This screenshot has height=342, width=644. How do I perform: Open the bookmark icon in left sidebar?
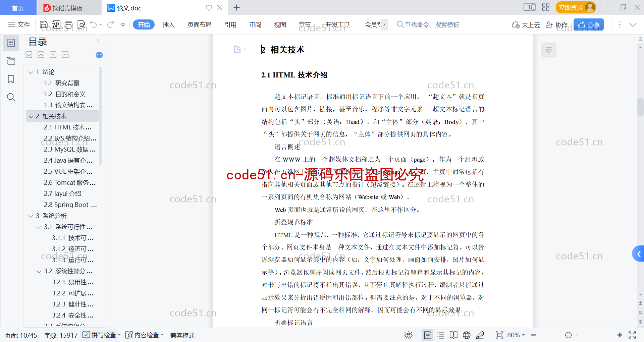coord(11,79)
